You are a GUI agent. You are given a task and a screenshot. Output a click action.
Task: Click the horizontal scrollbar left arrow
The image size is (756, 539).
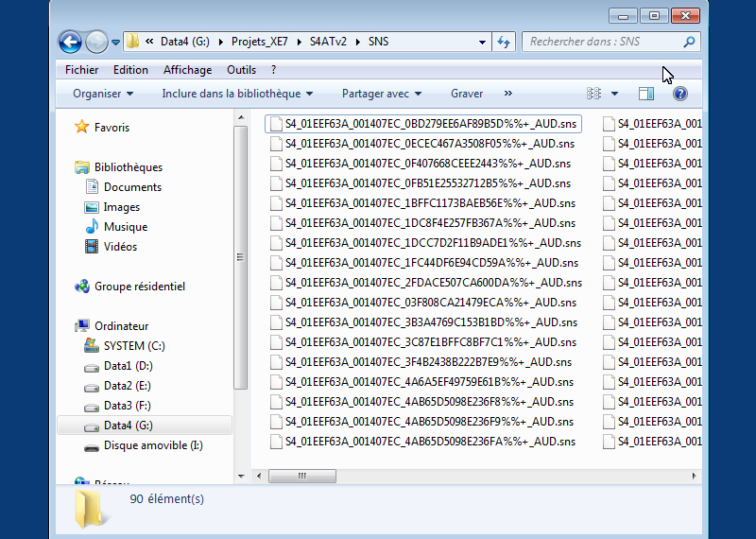tap(259, 477)
